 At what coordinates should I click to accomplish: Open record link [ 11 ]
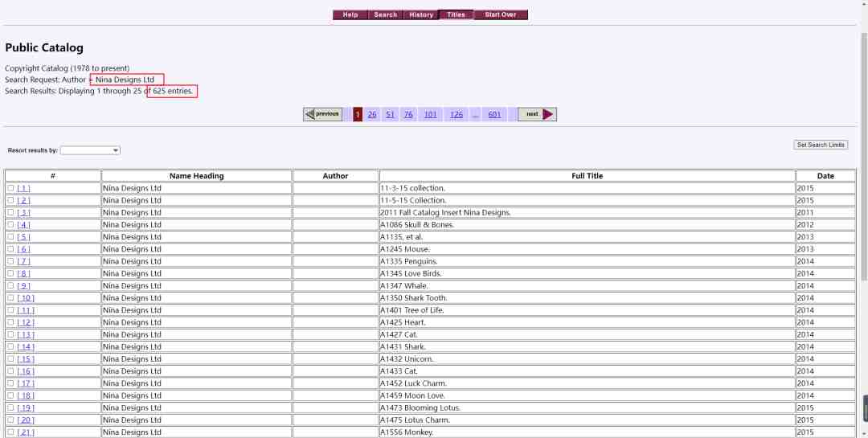[26, 310]
